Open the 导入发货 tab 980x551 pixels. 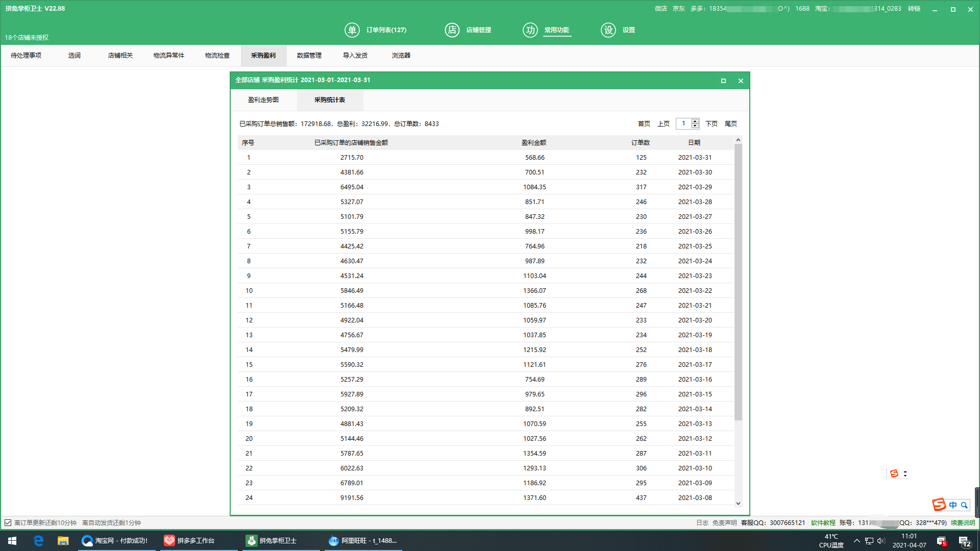pyautogui.click(x=355, y=56)
